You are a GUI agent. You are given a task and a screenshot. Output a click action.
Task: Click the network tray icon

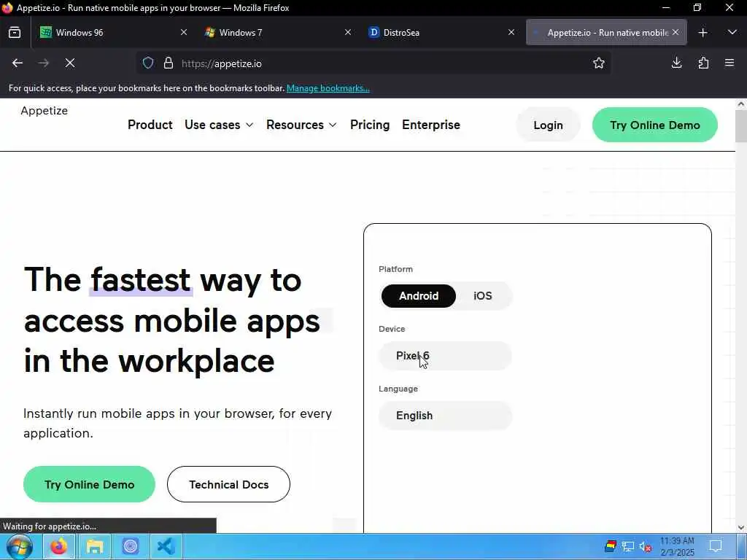pyautogui.click(x=628, y=547)
